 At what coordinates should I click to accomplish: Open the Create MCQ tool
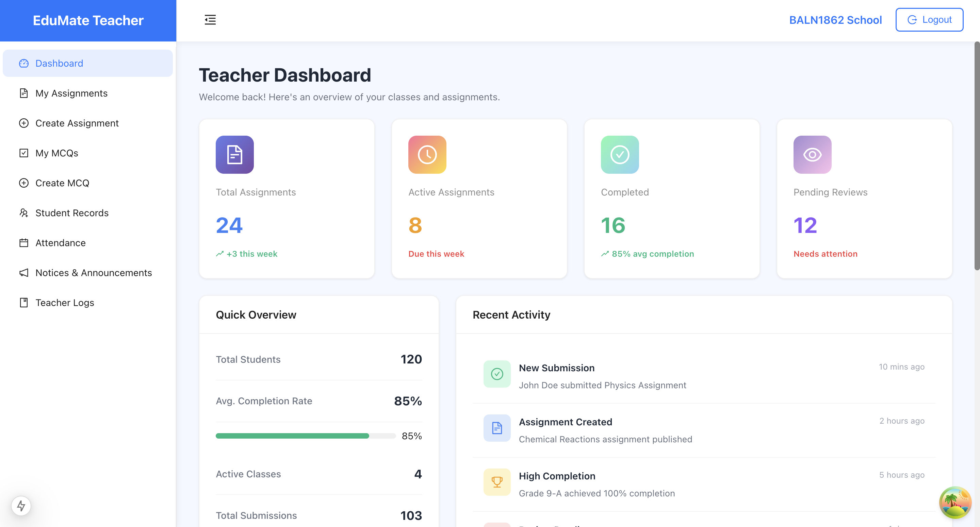(x=62, y=183)
